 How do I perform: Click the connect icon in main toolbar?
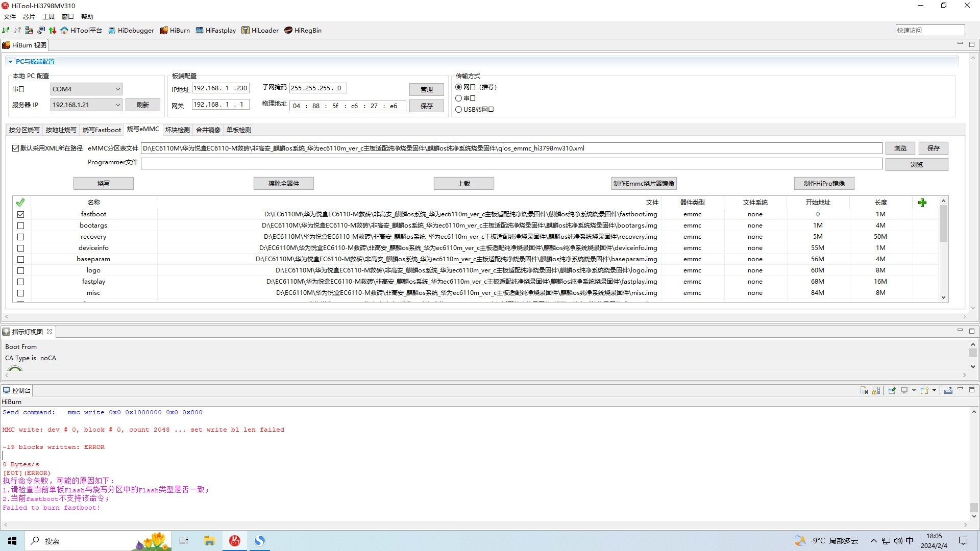(x=6, y=30)
